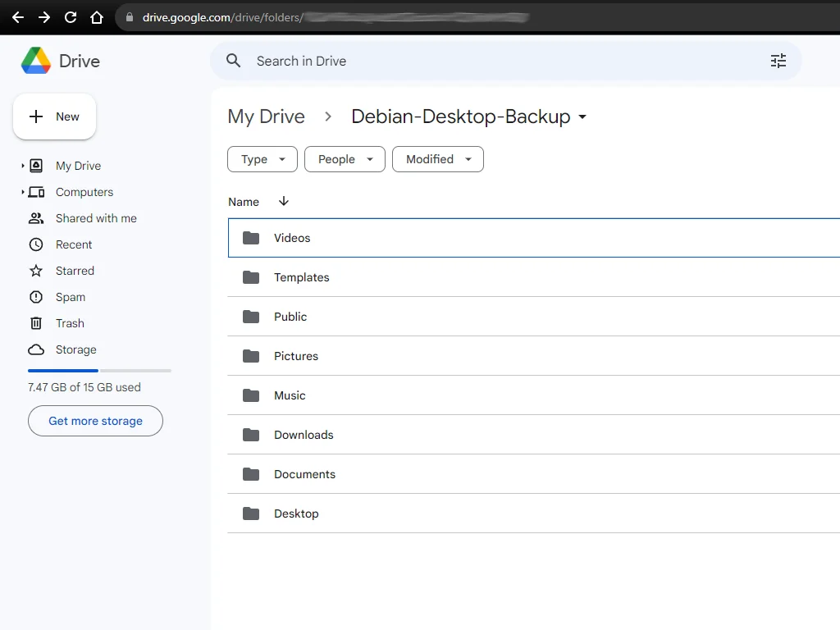840x630 pixels.
Task: Click the Spam warning icon
Action: [x=36, y=297]
